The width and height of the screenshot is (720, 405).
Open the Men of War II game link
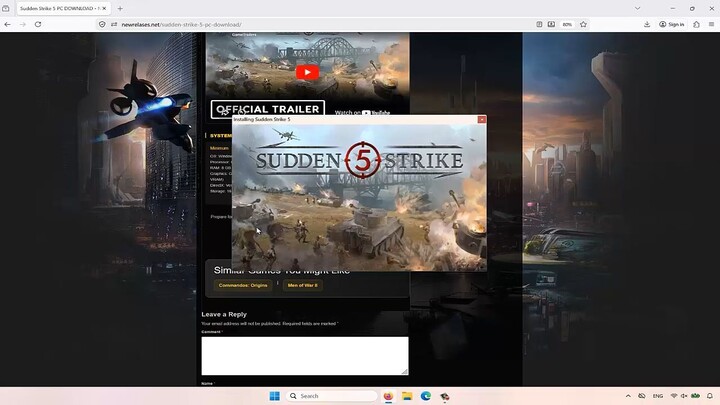coord(303,285)
